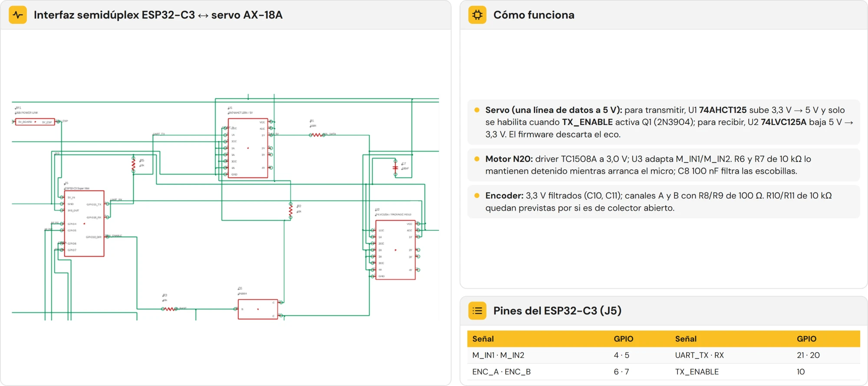Select the U1 74AHCT125 chip in the schematic

(248, 148)
